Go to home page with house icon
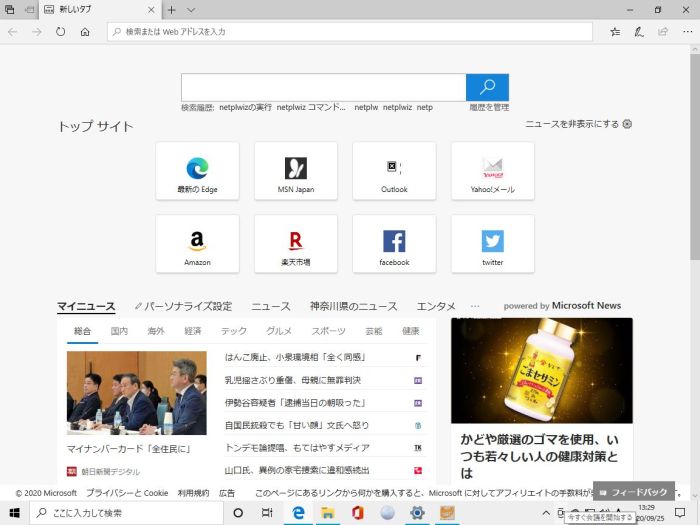 coord(85,32)
